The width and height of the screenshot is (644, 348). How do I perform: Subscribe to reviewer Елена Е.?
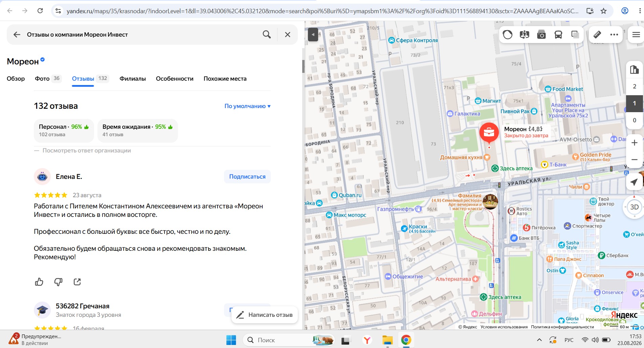click(x=247, y=177)
